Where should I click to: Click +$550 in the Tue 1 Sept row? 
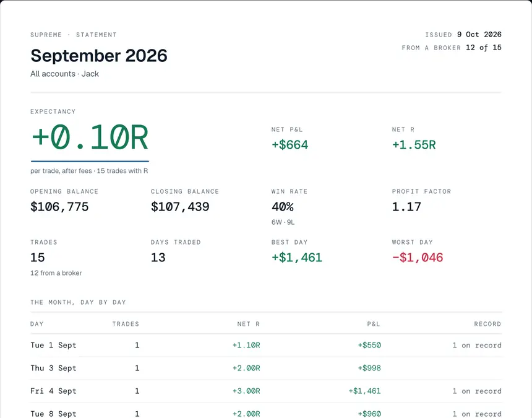pyautogui.click(x=369, y=346)
